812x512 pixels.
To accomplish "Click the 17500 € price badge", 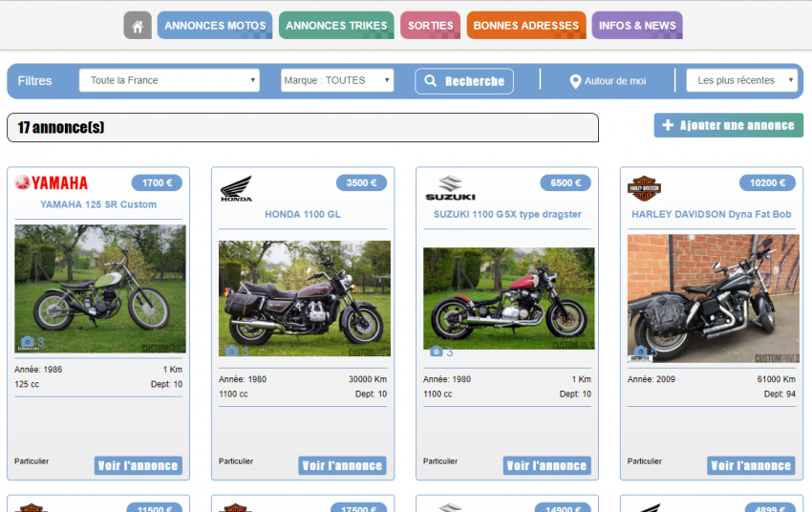I will click(x=358, y=507).
